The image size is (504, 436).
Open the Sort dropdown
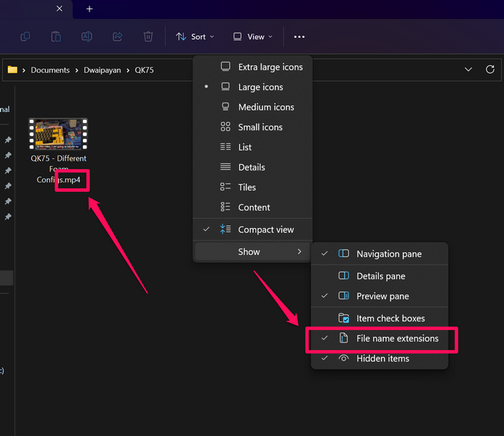[196, 36]
